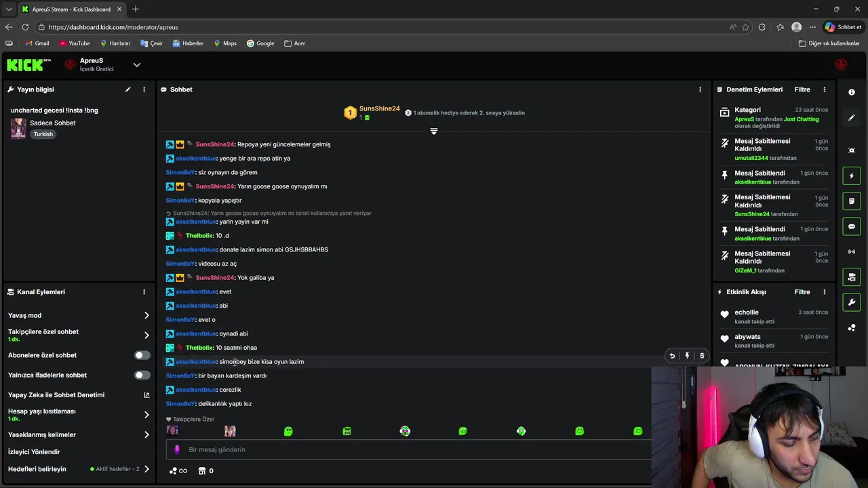Open browser tab list dropdown
The height and width of the screenshot is (488, 868).
pyautogui.click(x=8, y=9)
